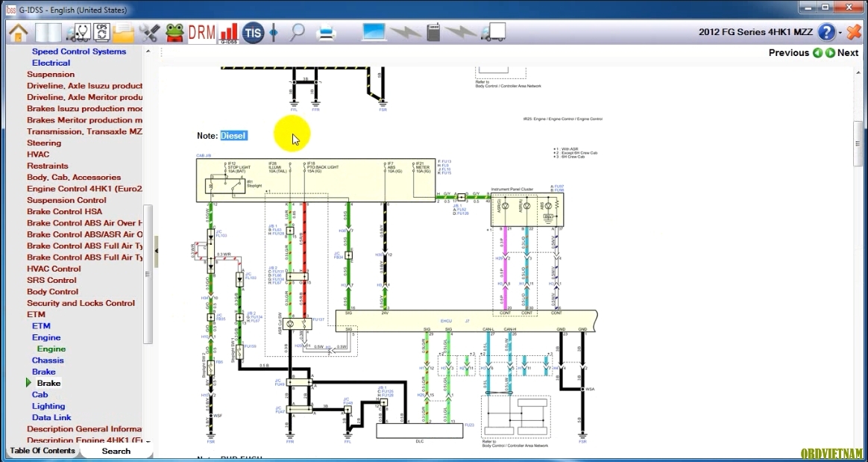Select the blue Brake ETM entry
Screen dimensions: 868x462
tap(44, 372)
